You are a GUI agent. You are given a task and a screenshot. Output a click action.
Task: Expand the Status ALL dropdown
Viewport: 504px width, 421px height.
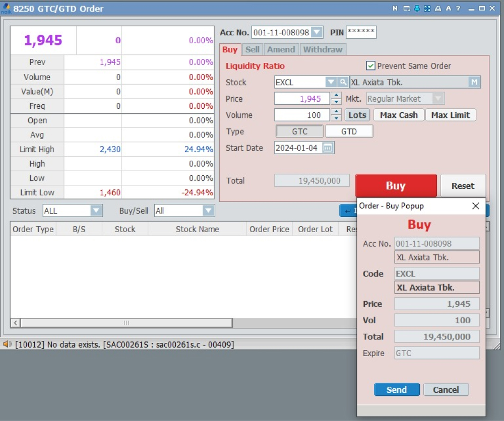click(x=96, y=211)
